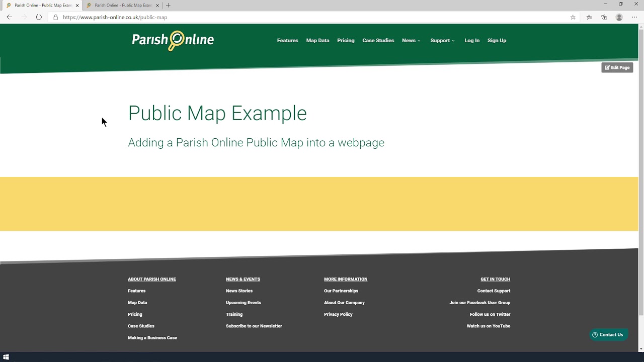Viewport: 644px width, 362px height.
Task: Click the MORE INFORMATION footer heading
Action: point(346,279)
